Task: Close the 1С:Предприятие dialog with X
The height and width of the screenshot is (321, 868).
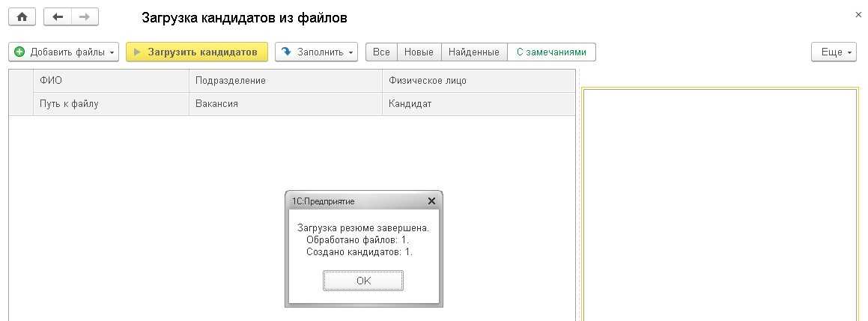Action: [x=431, y=201]
